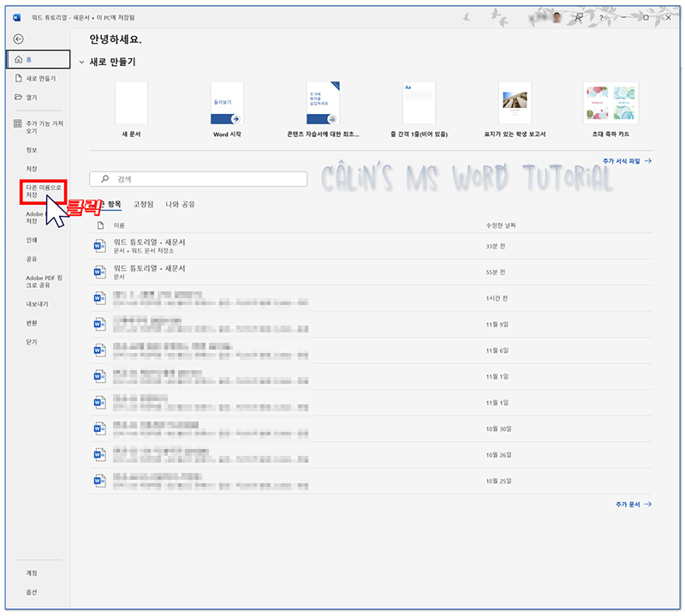The image size is (685, 616).
Task: Click Adobe PDF 링크로 공유
Action: tap(44, 281)
